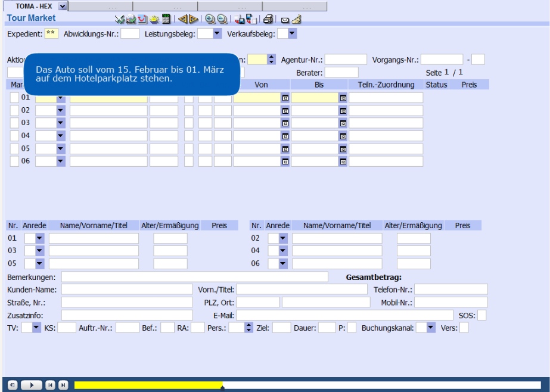Open the Buchungskanal dropdown

tap(431, 328)
